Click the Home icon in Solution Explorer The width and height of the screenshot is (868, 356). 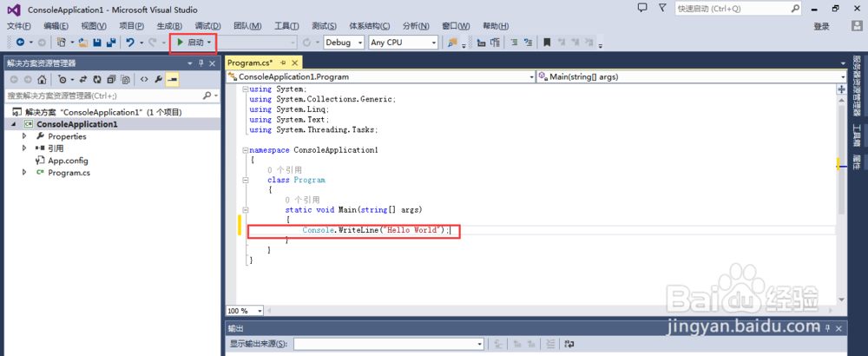tap(42, 80)
